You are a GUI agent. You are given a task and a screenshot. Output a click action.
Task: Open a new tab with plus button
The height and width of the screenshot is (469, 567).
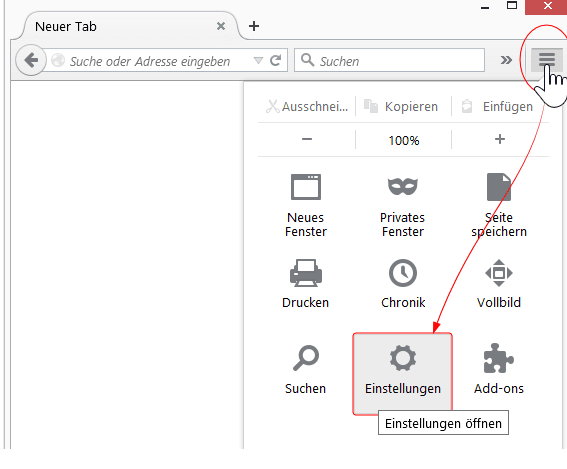(x=254, y=26)
